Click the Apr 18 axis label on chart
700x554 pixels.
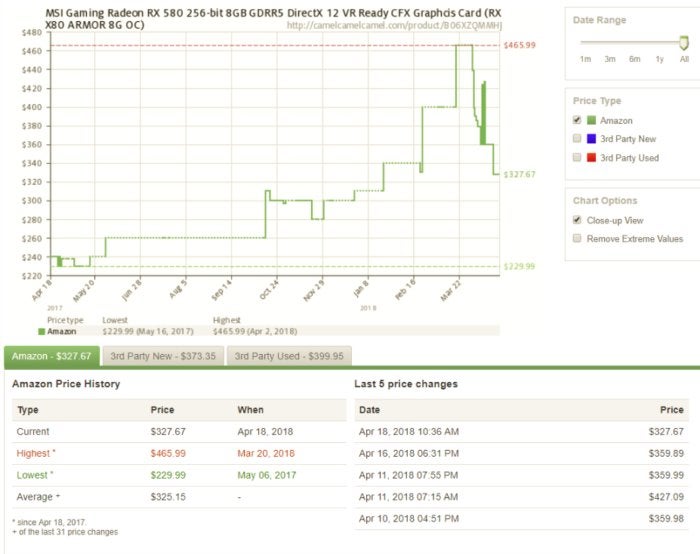click(42, 290)
